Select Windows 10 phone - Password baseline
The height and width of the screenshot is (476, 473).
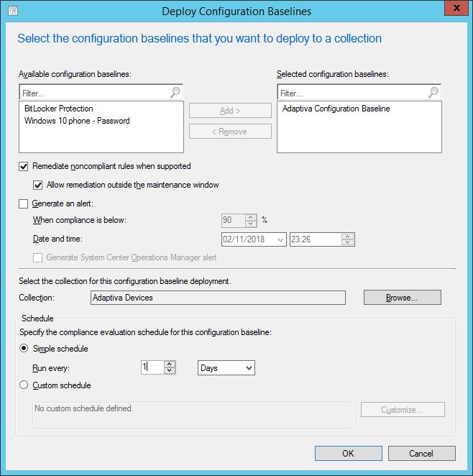[x=77, y=121]
